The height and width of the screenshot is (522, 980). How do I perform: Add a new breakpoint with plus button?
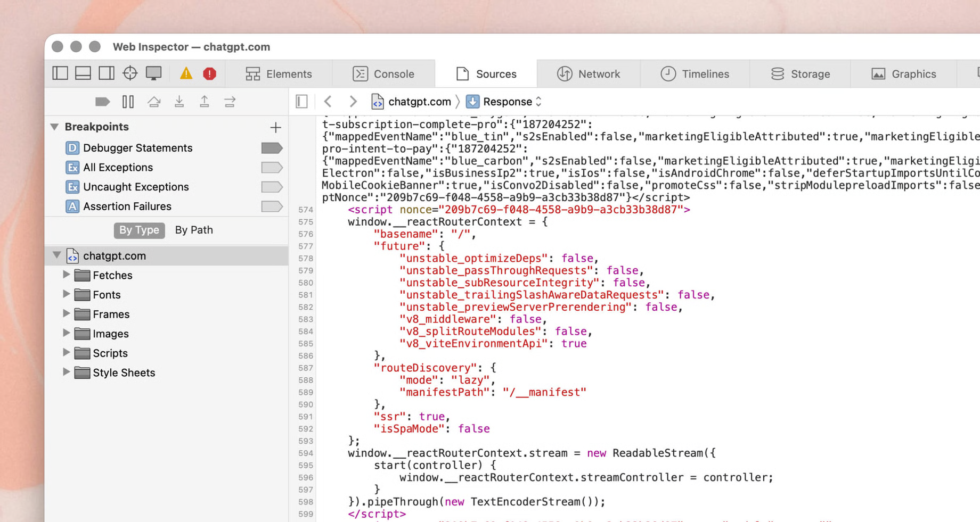tap(275, 127)
